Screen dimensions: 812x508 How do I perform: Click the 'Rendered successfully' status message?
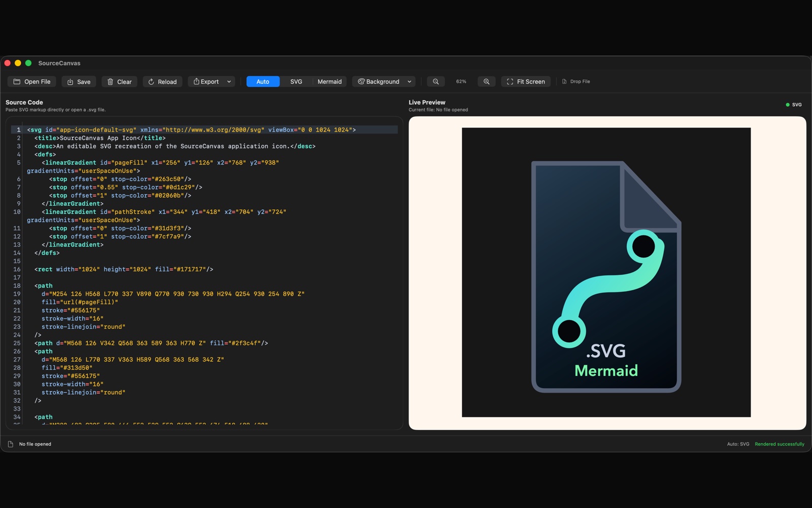point(780,444)
